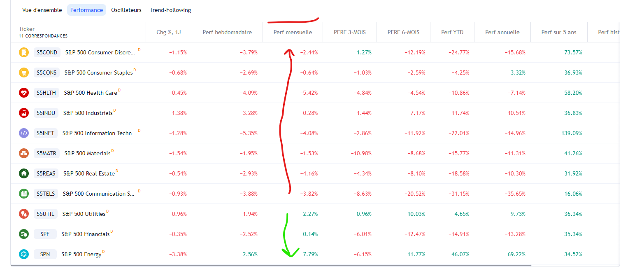
Task: Click the Information Technology code icon
Action: point(24,133)
